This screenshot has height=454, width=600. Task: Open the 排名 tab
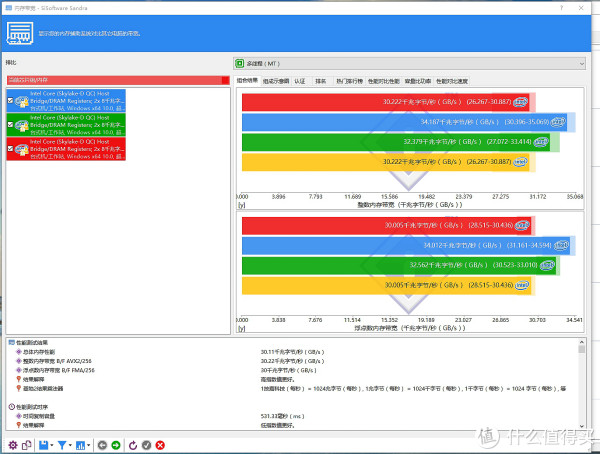click(321, 81)
